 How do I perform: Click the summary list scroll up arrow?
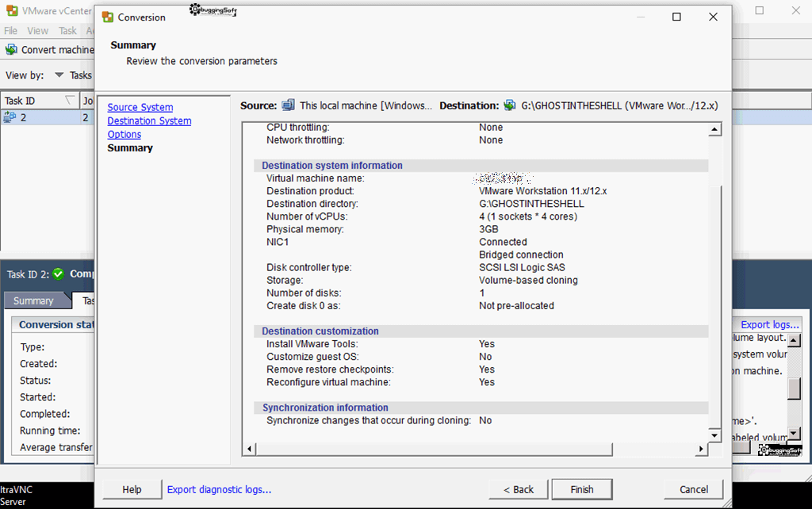click(x=714, y=129)
